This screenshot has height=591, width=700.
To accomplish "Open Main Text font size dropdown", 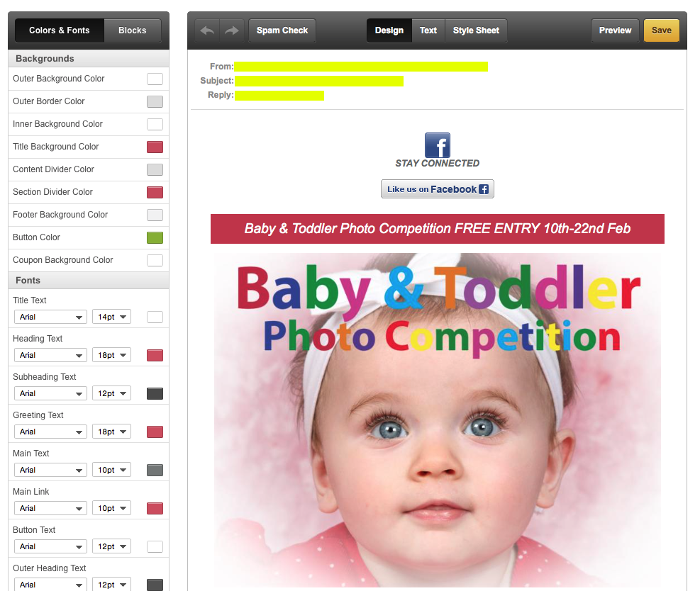I will tap(111, 470).
